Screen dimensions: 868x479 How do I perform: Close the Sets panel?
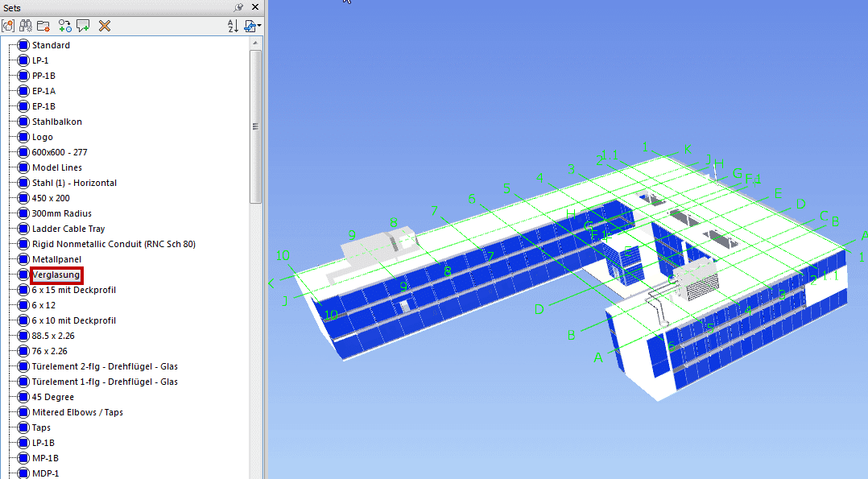pyautogui.click(x=254, y=7)
